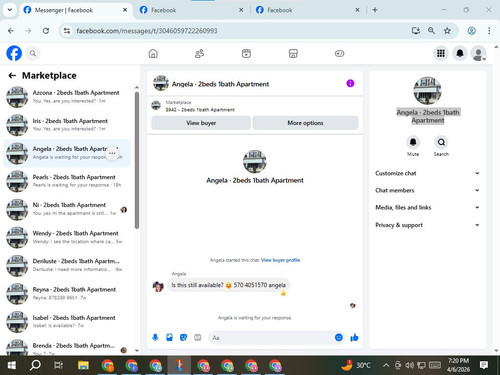Viewport: 500px width, 375px height.
Task: Open the Reyna apartment conversation
Action: [x=67, y=294]
